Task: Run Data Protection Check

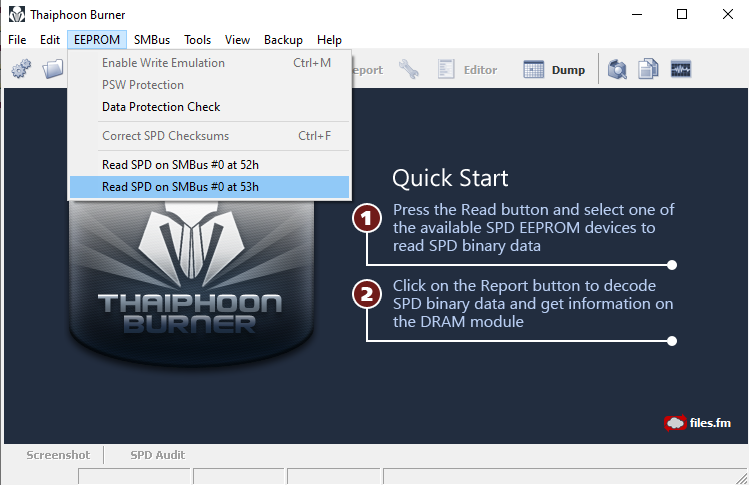Action: click(x=210, y=107)
